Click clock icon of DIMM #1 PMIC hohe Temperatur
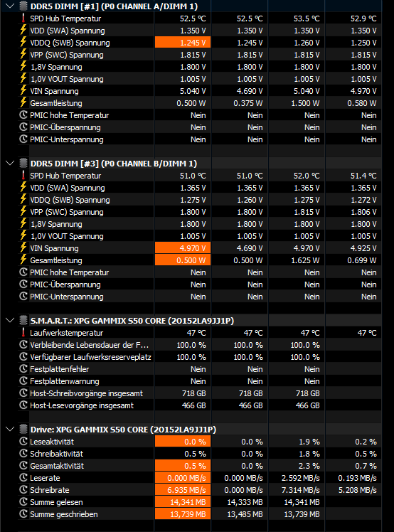 pos(23,115)
